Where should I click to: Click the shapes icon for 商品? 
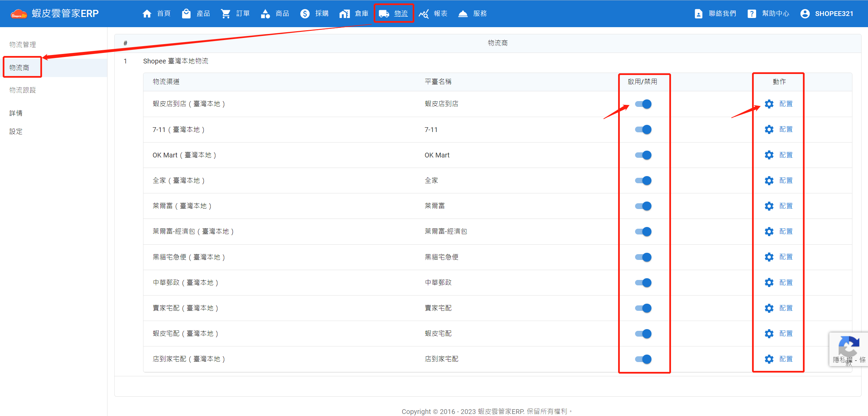point(265,14)
